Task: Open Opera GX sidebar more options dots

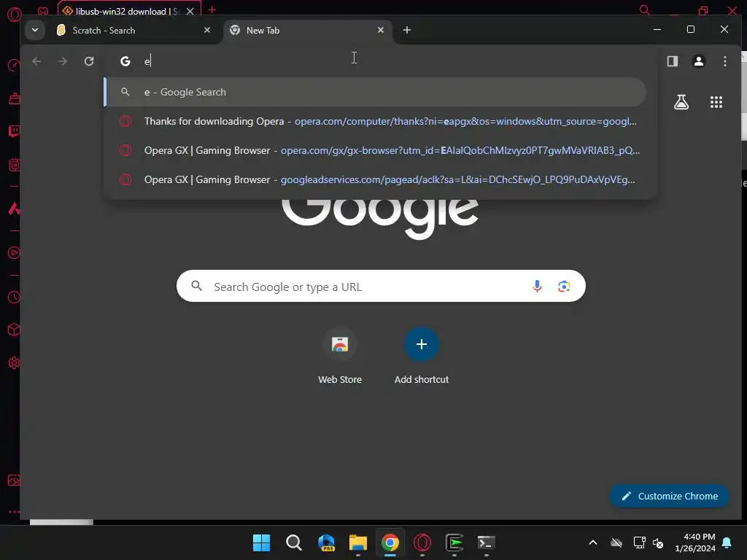Action: [x=15, y=513]
